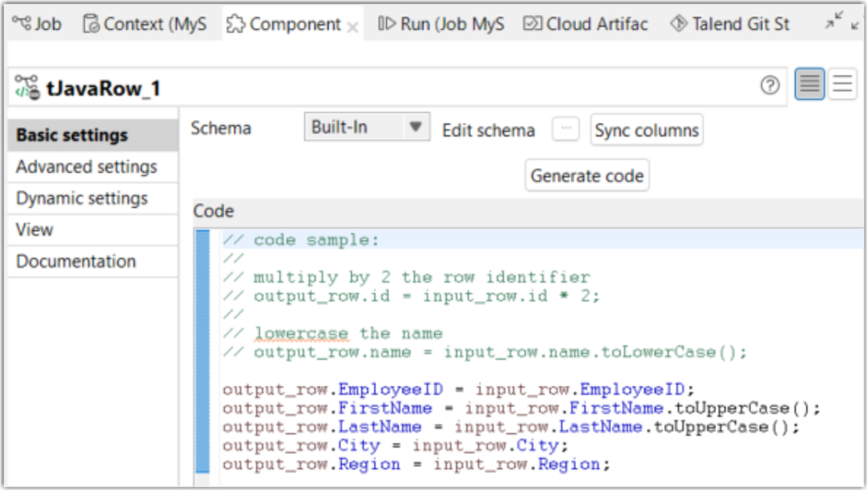Click the output_row.LastName code line
This screenshot has width=868, height=491.
click(511, 427)
